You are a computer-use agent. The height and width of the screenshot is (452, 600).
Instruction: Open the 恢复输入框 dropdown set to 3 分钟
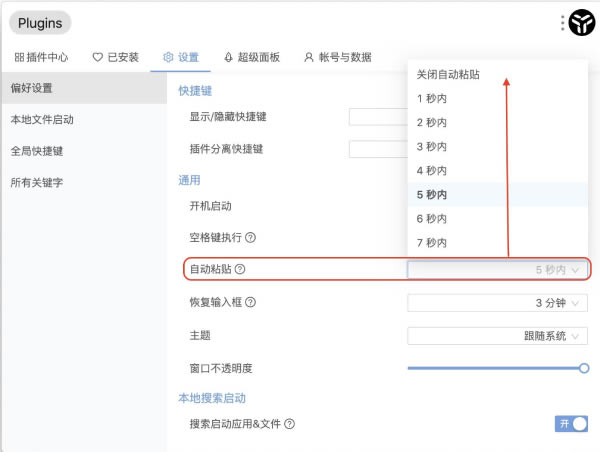pos(497,303)
